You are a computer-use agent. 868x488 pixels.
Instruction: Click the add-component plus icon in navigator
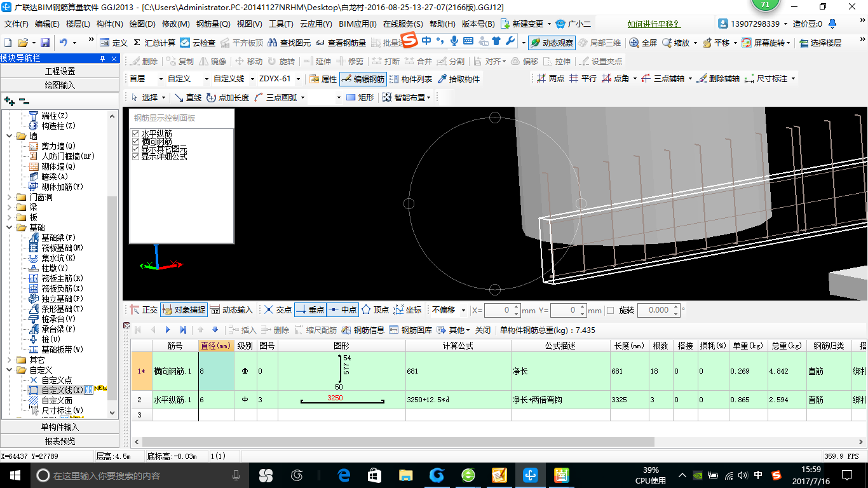tap(9, 101)
